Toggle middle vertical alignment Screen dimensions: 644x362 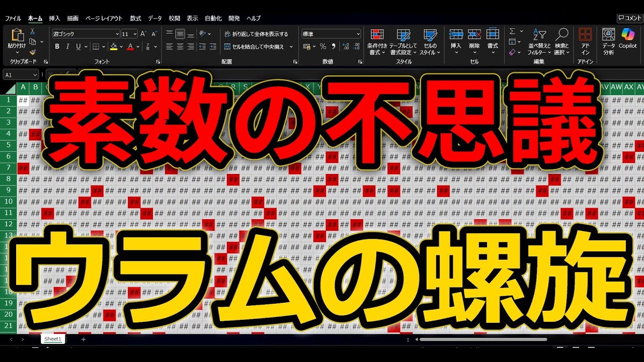coord(180,34)
